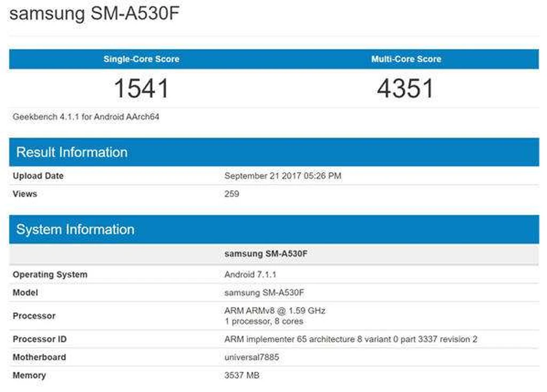Select '1 processor, 8 cores' text
The height and width of the screenshot is (392, 547).
tap(264, 321)
